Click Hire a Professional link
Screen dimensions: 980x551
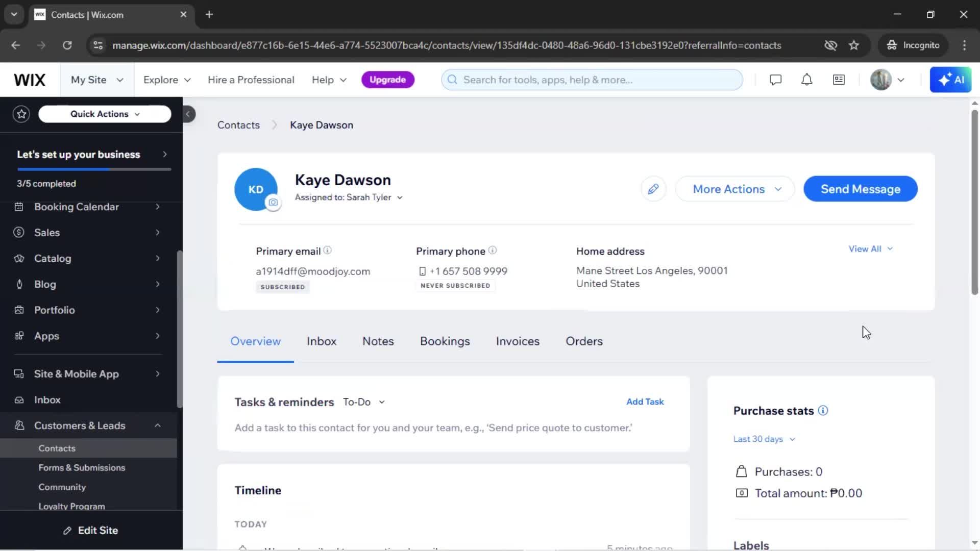pyautogui.click(x=251, y=80)
